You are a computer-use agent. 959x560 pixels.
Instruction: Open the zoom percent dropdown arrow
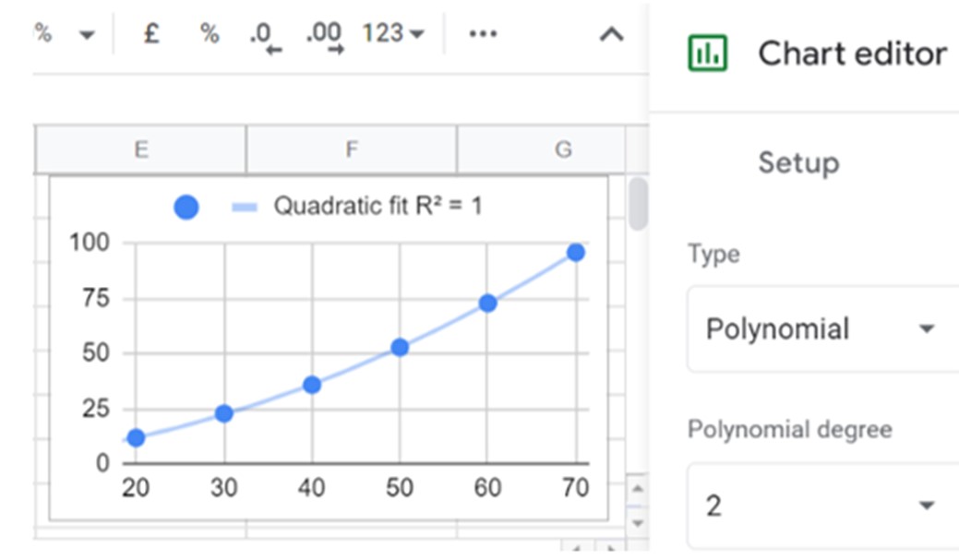87,35
